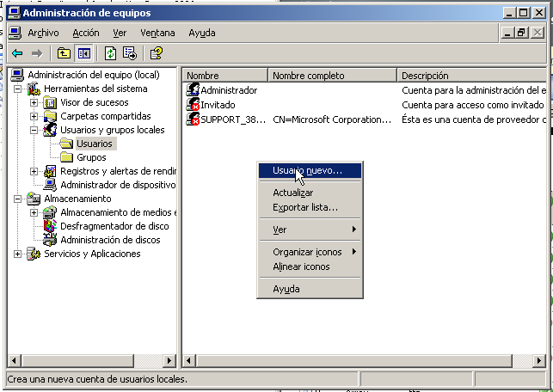Choose Ayuda in the context menu
553x392 pixels.
pos(310,289)
